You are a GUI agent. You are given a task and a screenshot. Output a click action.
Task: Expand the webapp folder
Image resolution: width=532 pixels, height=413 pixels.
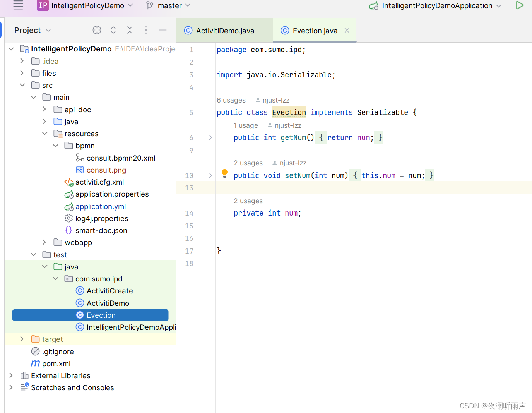click(x=44, y=242)
